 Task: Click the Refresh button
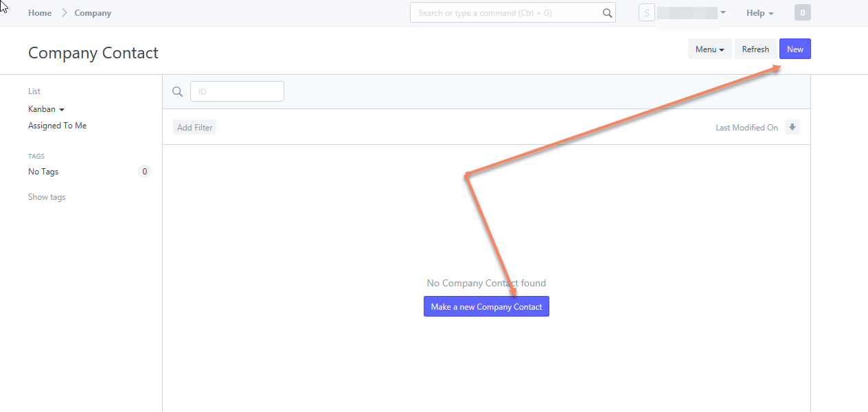click(755, 49)
